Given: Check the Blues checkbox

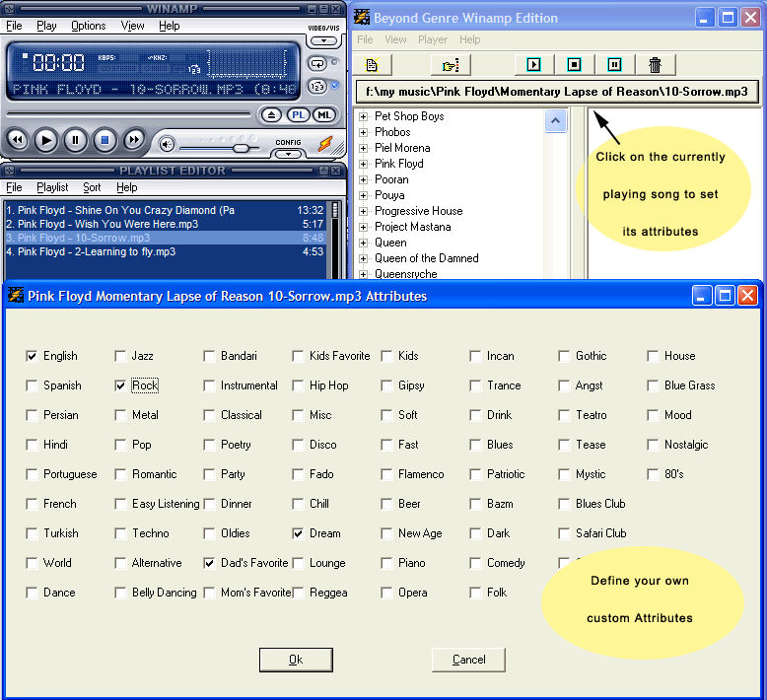Looking at the screenshot, I should click(x=475, y=445).
